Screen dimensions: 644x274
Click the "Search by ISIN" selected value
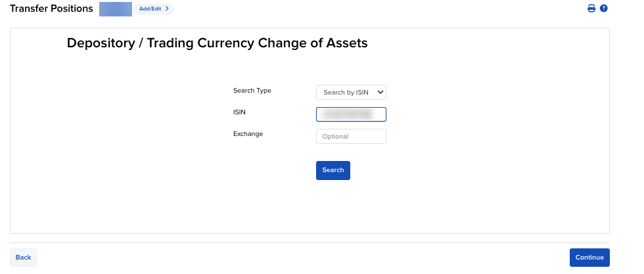[x=346, y=93]
